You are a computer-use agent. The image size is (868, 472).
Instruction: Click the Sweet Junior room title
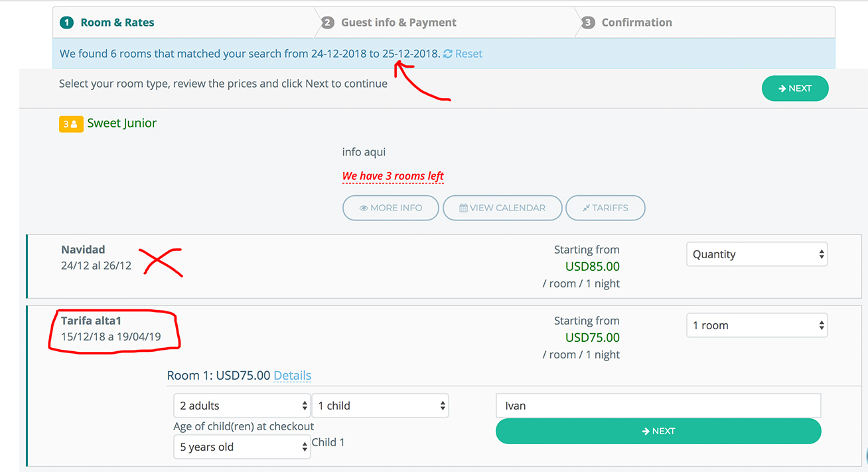tap(122, 123)
